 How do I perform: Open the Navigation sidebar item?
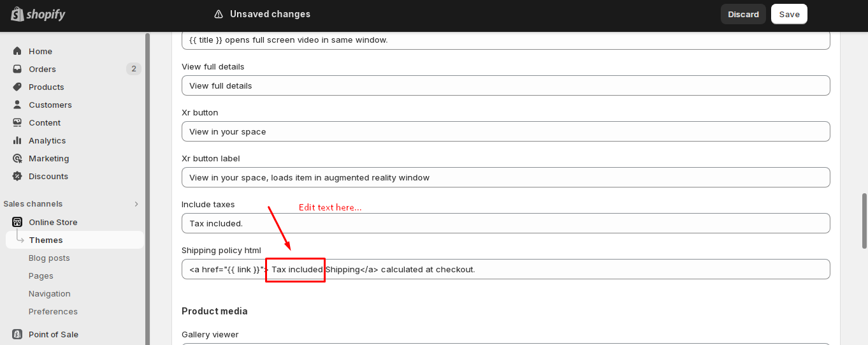[x=49, y=293]
